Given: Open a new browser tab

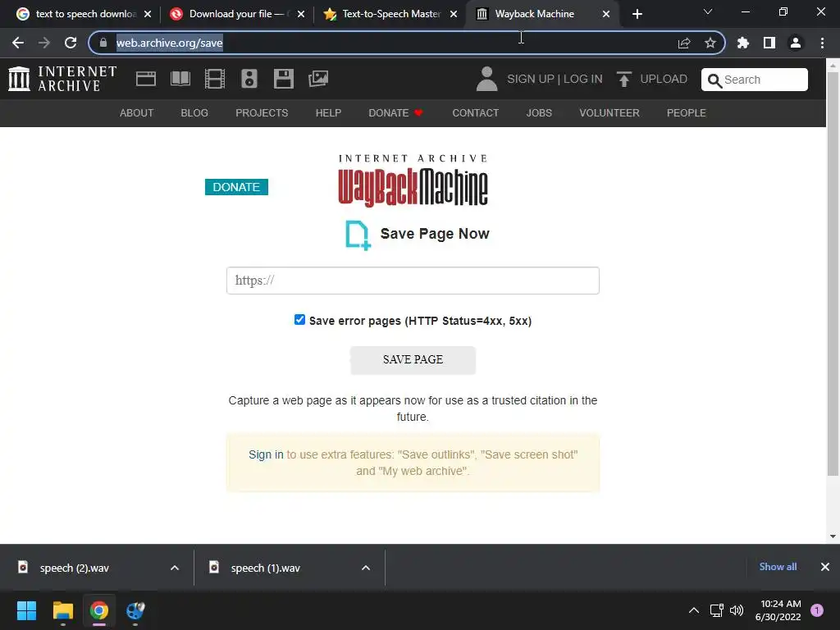Looking at the screenshot, I should (x=637, y=14).
